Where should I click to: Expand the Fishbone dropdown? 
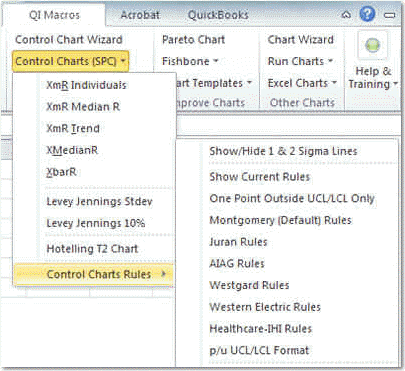[x=190, y=61]
